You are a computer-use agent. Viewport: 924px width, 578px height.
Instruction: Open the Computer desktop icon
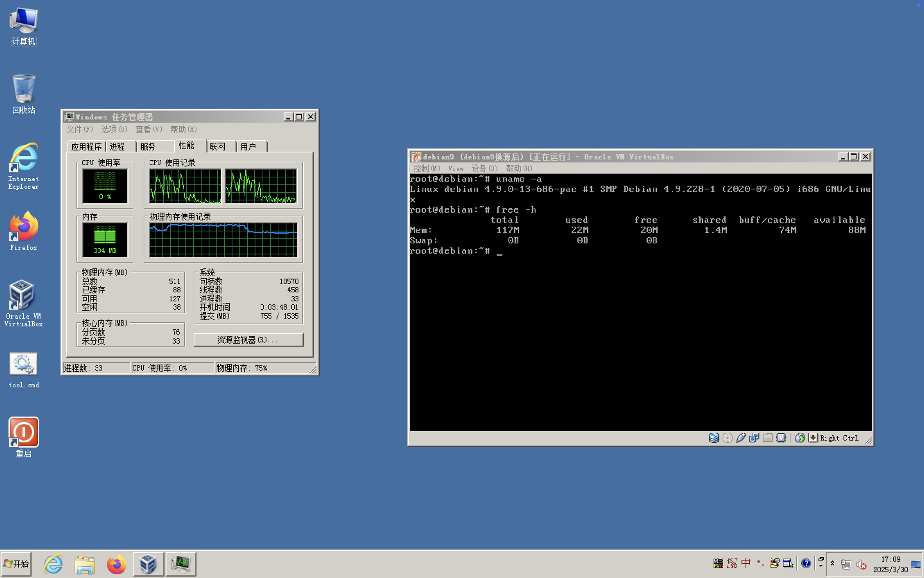pyautogui.click(x=23, y=26)
